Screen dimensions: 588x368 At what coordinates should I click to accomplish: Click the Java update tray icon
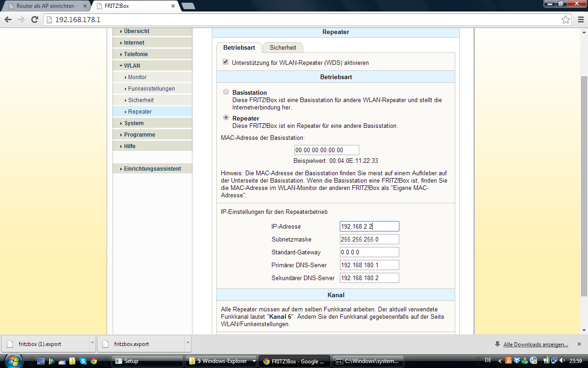509,360
